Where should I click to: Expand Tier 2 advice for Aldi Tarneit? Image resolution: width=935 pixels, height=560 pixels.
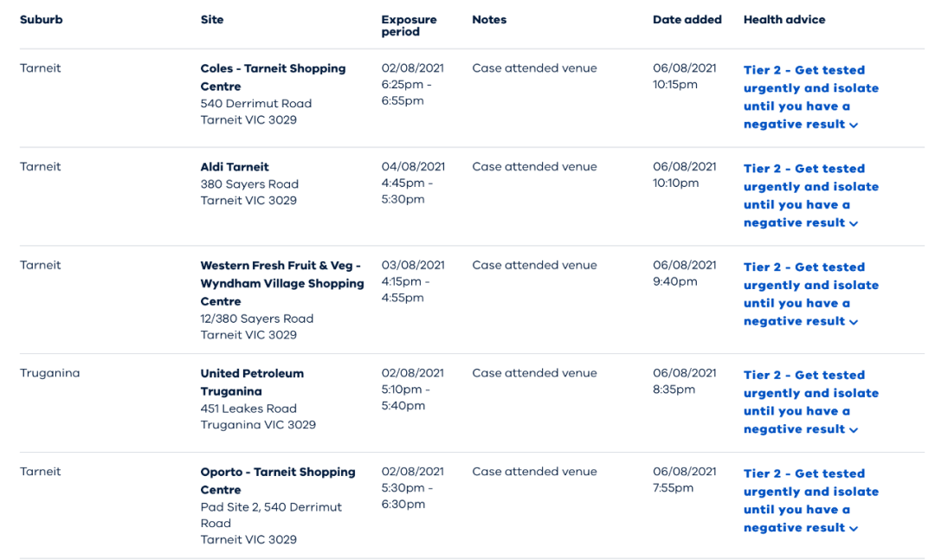click(x=811, y=196)
